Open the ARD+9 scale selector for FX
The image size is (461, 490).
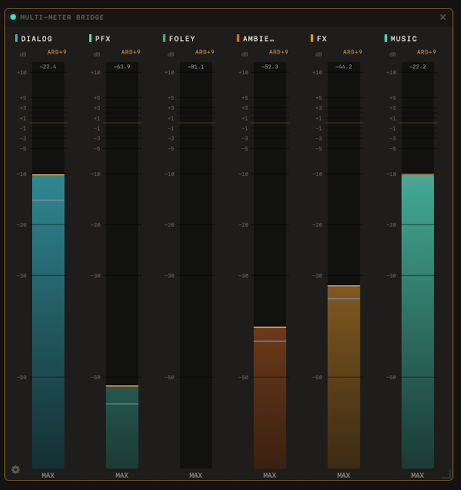(x=353, y=52)
